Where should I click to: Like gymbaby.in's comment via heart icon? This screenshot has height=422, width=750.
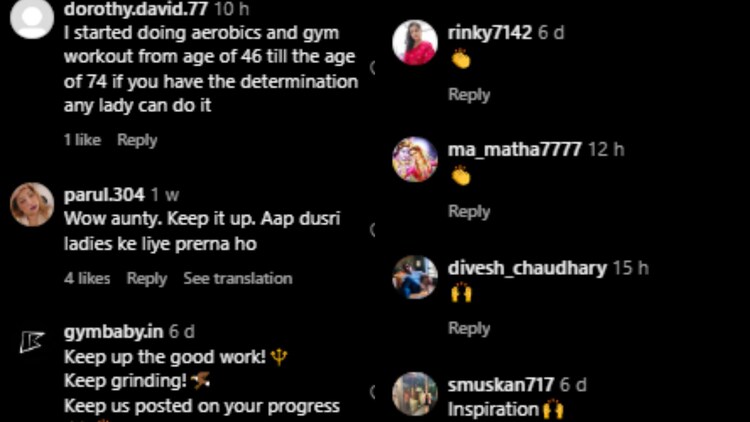[372, 392]
